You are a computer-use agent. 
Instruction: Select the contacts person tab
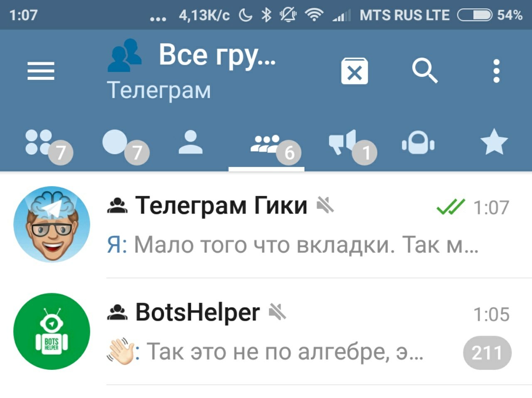[x=190, y=142]
